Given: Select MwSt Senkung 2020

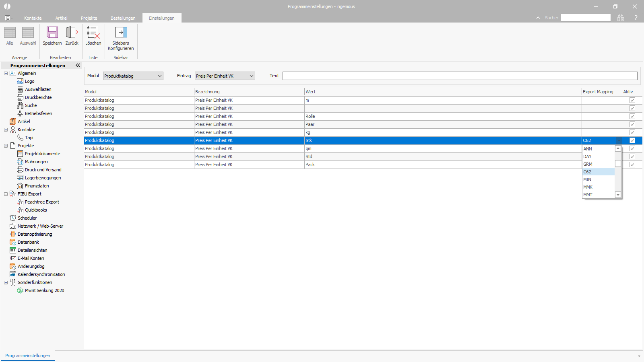Looking at the screenshot, I should 44,290.
